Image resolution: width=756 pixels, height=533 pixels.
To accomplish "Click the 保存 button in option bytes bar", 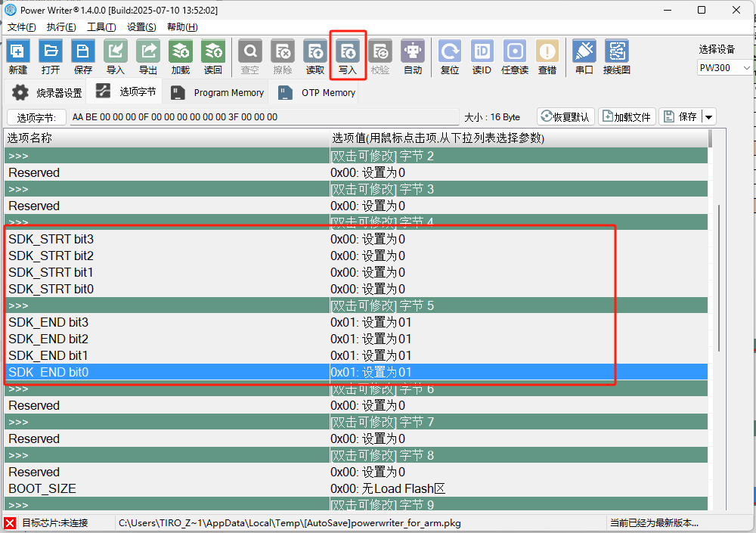I will point(681,117).
